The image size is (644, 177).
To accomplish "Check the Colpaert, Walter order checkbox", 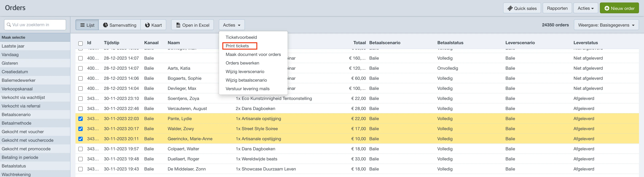I will tap(80, 149).
